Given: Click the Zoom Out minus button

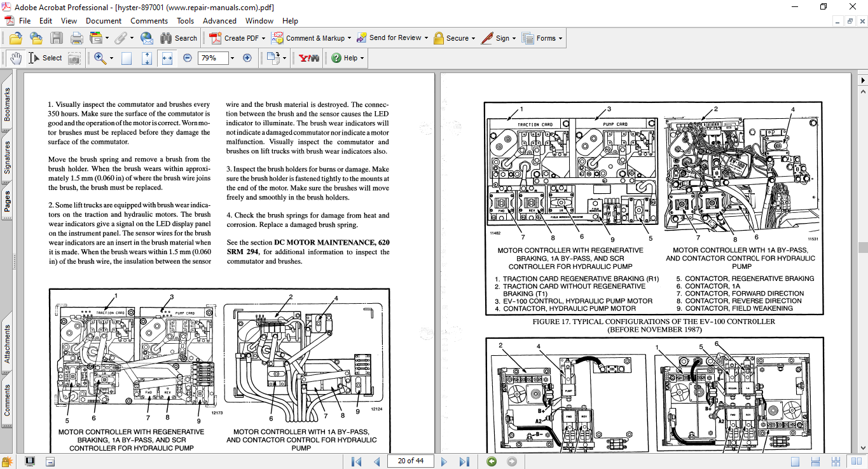Looking at the screenshot, I should 188,58.
